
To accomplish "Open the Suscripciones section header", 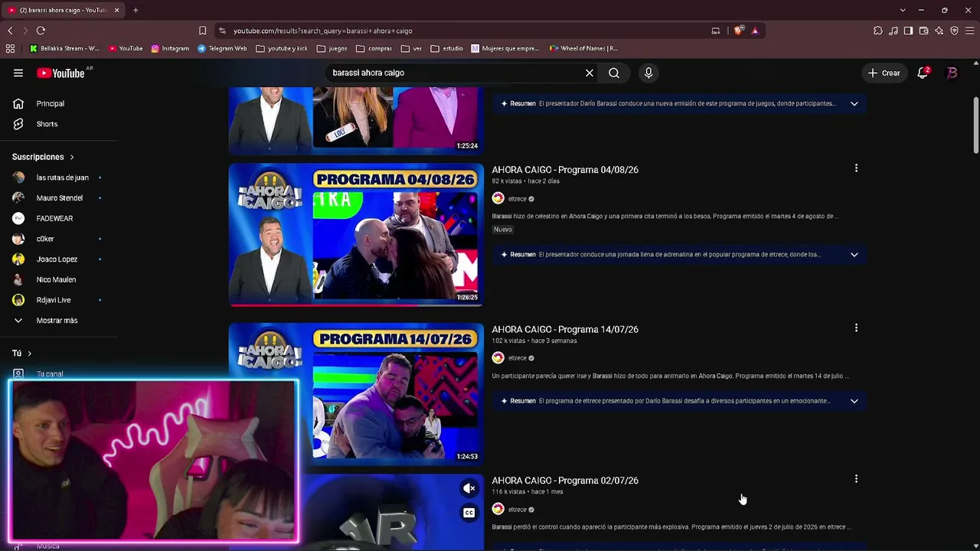I will (43, 157).
